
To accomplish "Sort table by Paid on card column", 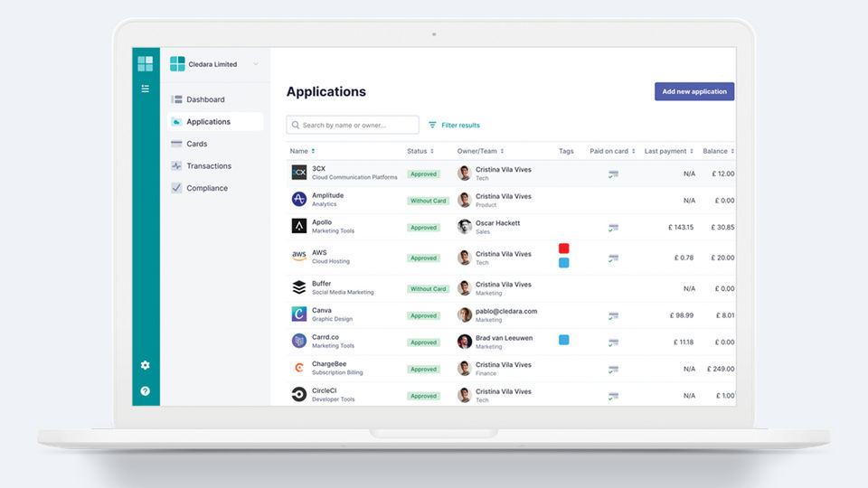I will [612, 151].
